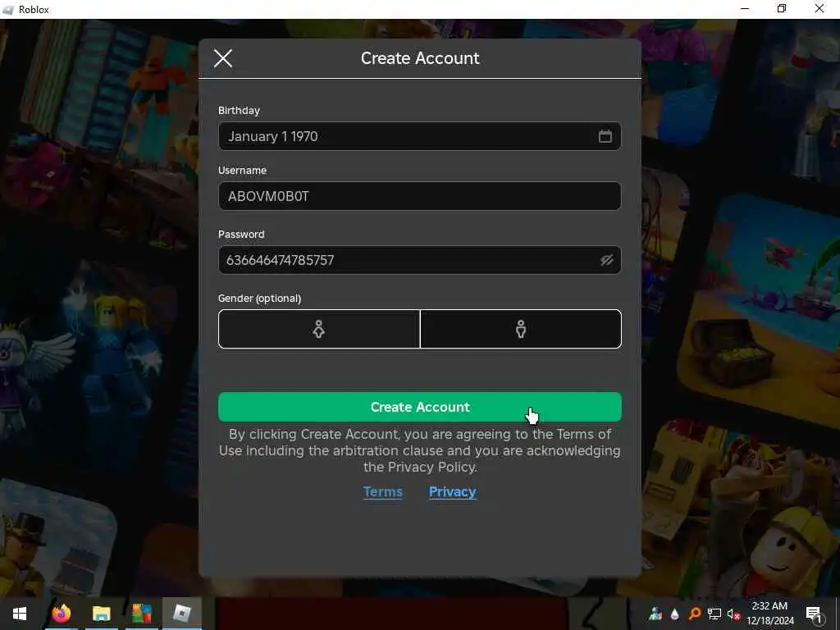The width and height of the screenshot is (840, 630).
Task: Click the muted speaker volume icon
Action: point(733,614)
